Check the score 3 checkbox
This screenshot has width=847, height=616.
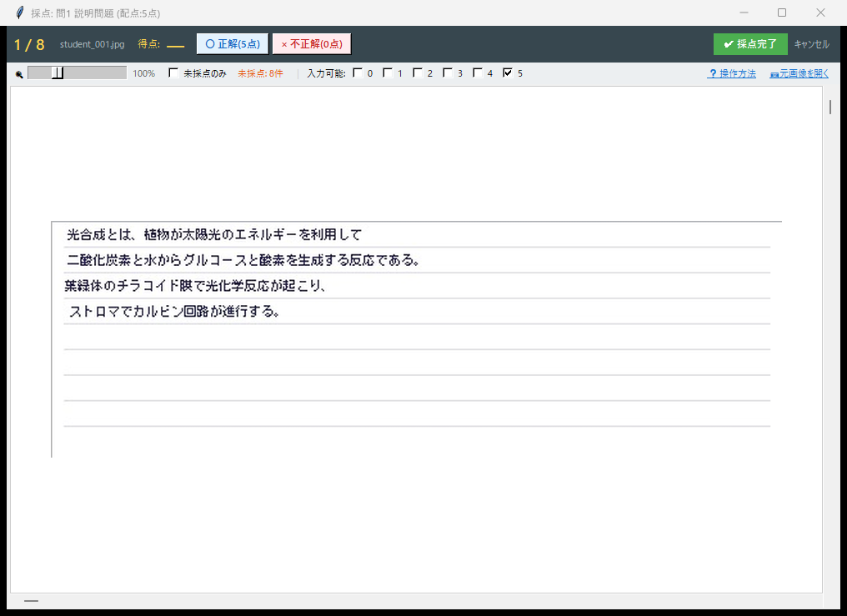(448, 73)
